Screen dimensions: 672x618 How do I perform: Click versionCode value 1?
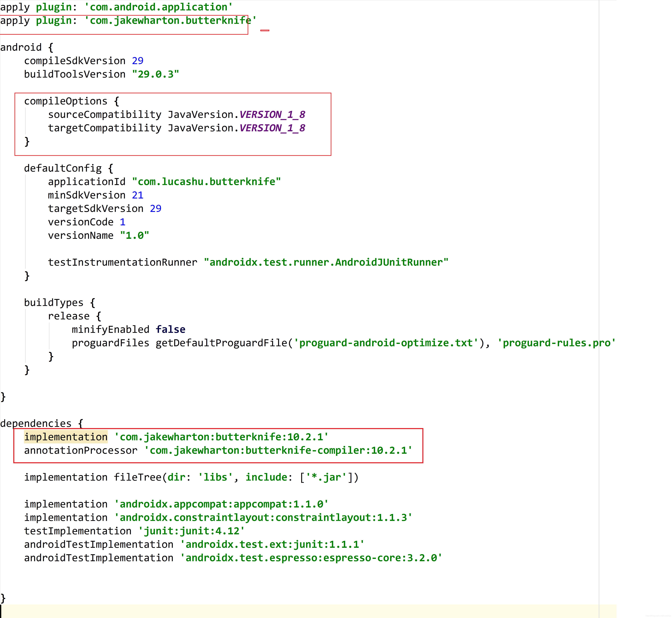point(123,222)
